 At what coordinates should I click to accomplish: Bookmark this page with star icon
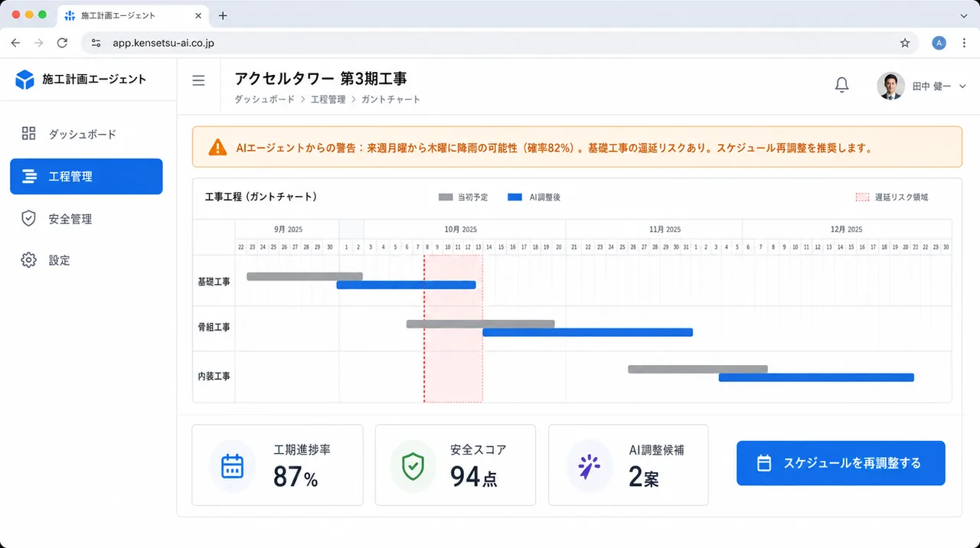click(905, 43)
